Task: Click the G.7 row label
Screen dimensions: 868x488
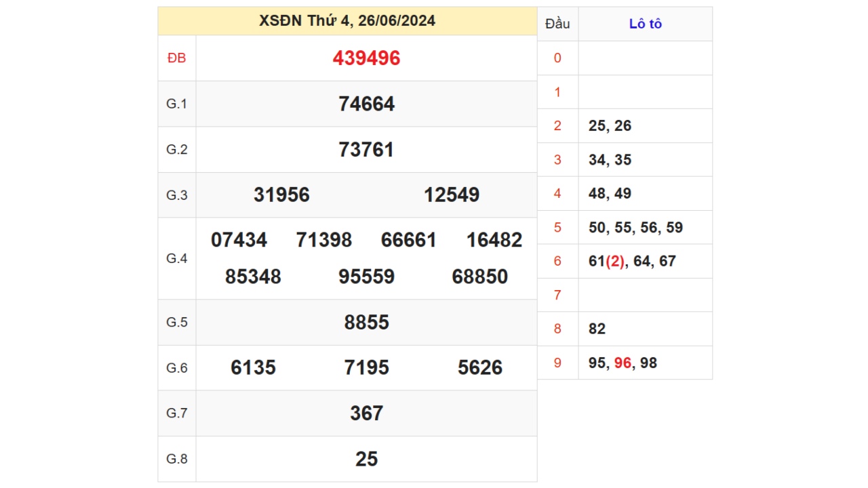Action: [177, 413]
